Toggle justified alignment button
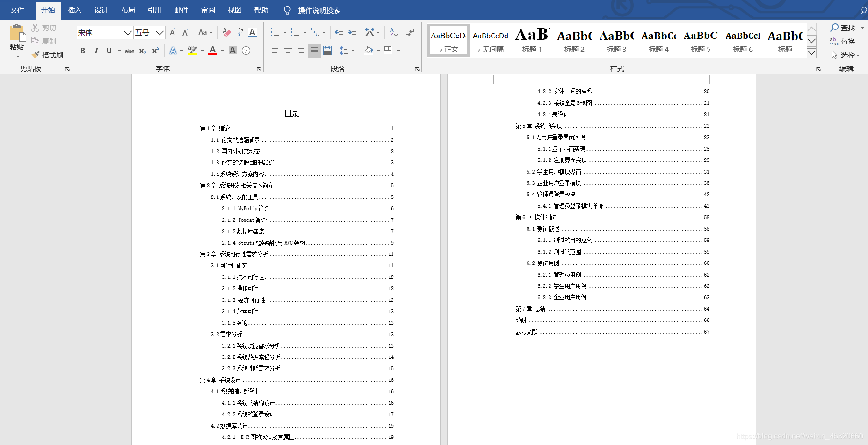The width and height of the screenshot is (868, 445). pos(314,51)
